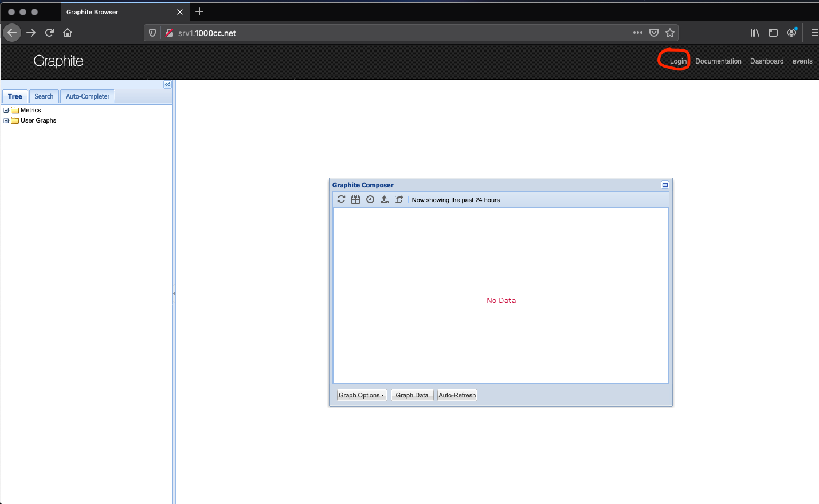Select the Tree tab
This screenshot has height=504, width=819.
[15, 96]
